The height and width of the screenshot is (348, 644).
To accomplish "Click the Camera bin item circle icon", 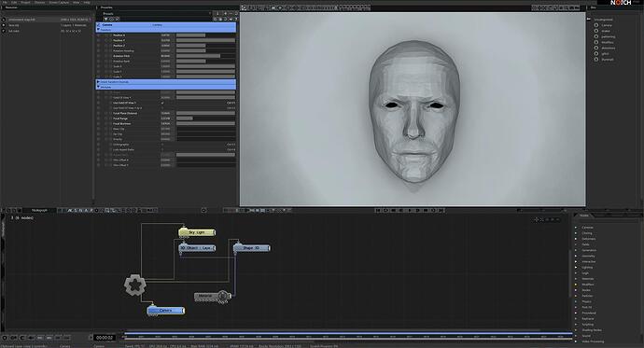I will point(596,25).
